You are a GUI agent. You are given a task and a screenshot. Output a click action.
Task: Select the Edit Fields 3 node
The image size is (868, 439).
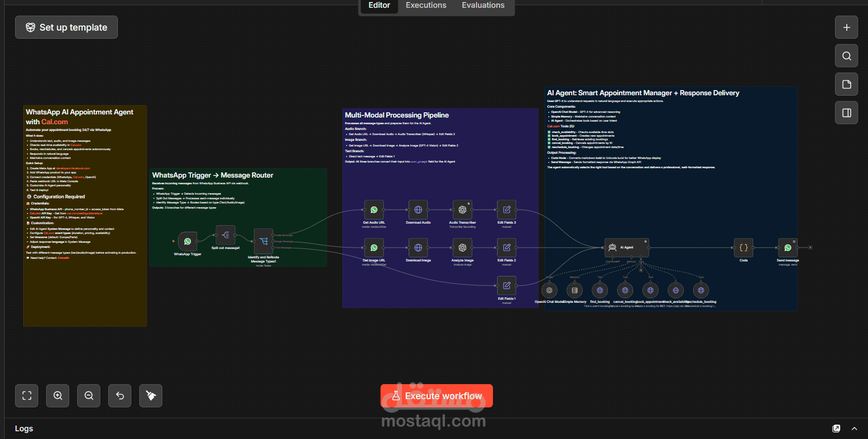point(507,210)
